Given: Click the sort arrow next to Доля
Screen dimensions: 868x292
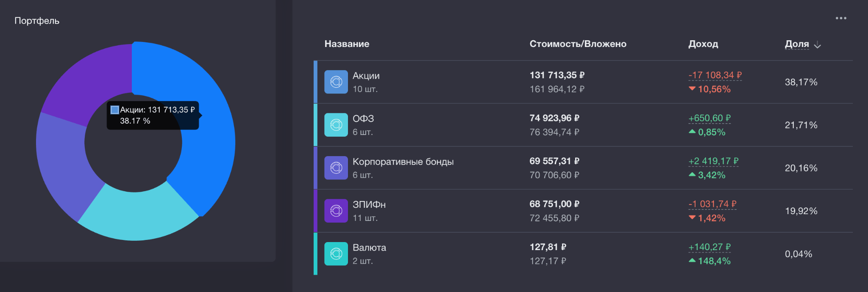Looking at the screenshot, I should 818,45.
